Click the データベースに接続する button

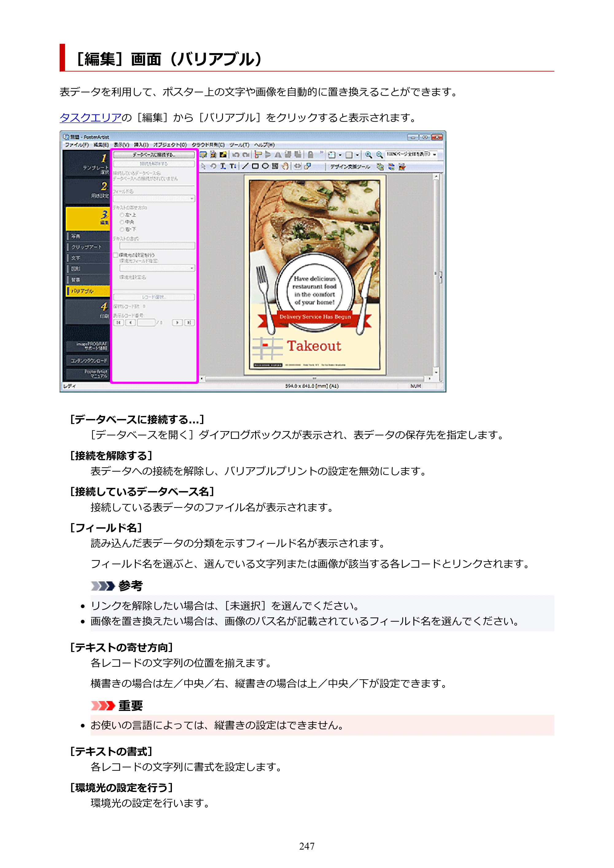click(x=154, y=155)
